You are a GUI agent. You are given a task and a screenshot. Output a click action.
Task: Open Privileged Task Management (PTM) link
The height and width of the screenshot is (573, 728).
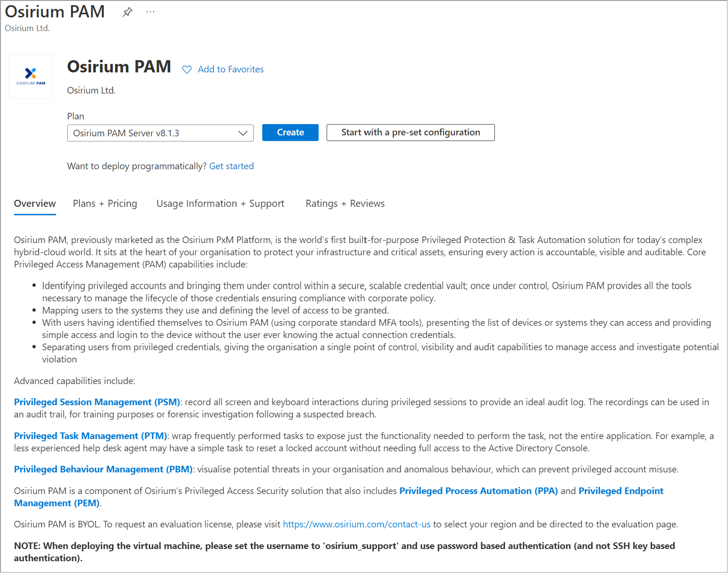[90, 436]
